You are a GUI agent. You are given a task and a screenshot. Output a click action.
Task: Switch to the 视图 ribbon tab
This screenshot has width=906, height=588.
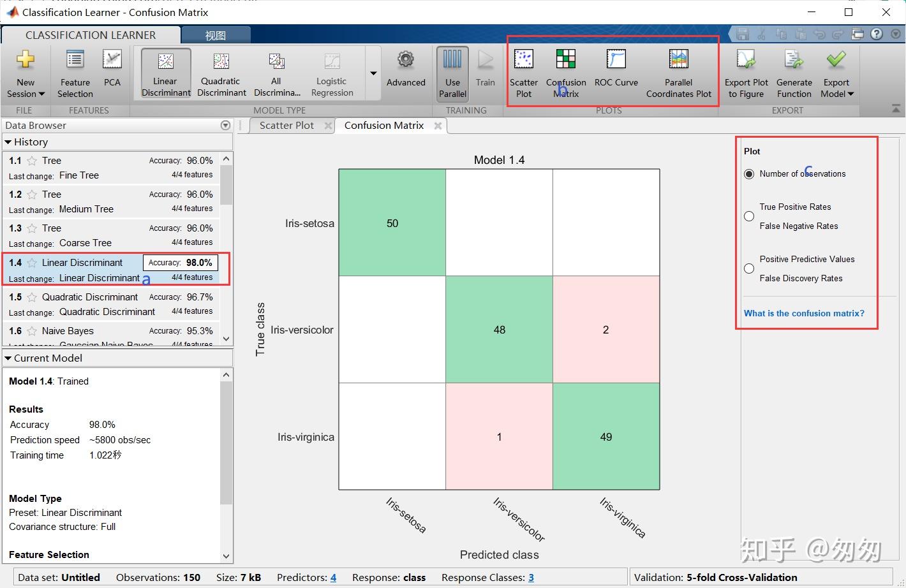coord(216,35)
